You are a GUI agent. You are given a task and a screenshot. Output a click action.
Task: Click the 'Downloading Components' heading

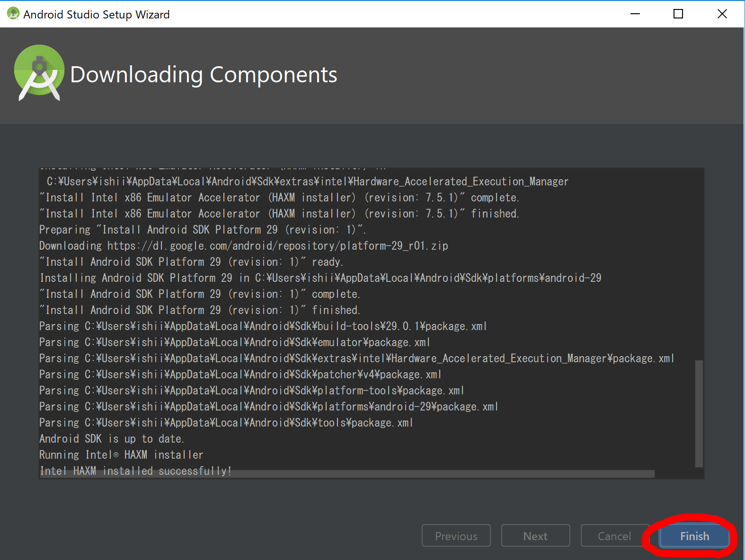(204, 75)
